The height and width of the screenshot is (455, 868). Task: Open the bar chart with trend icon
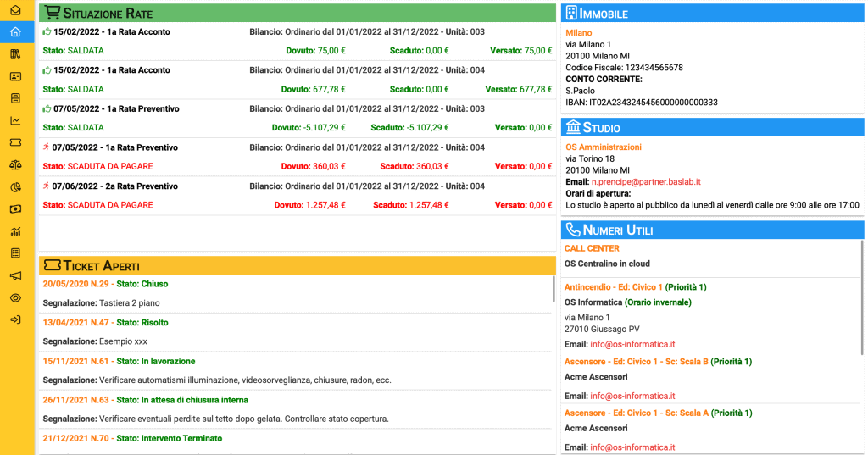click(15, 231)
